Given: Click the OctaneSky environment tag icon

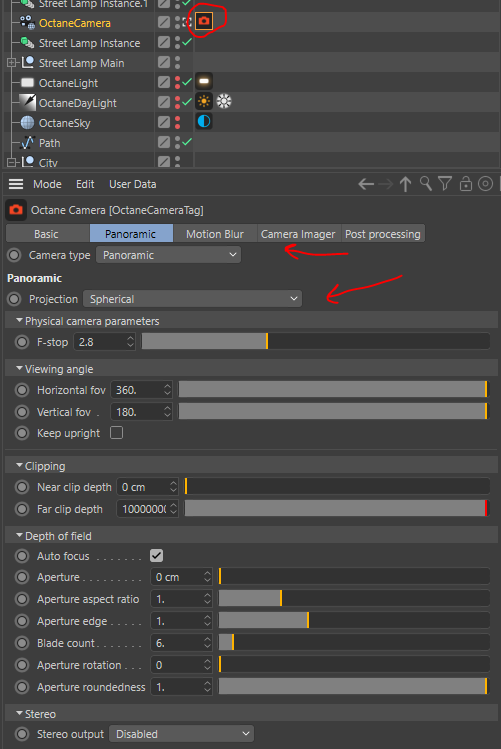Looking at the screenshot, I should point(204,122).
